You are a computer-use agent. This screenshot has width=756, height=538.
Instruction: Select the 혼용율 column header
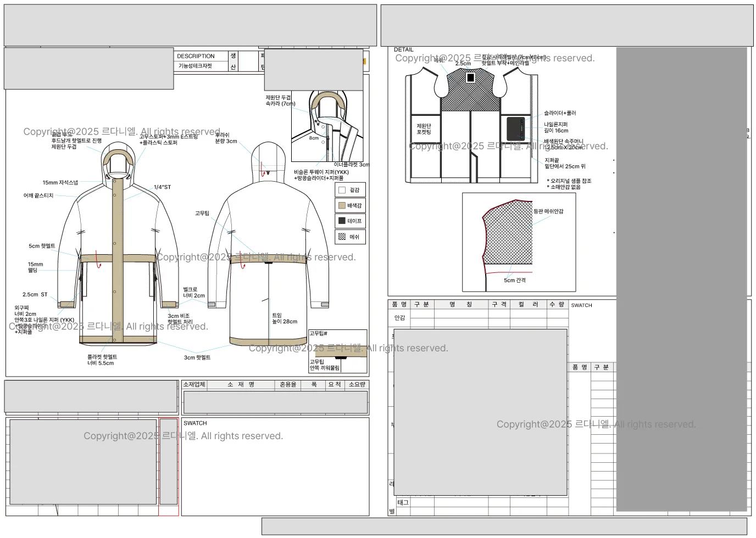pos(288,384)
